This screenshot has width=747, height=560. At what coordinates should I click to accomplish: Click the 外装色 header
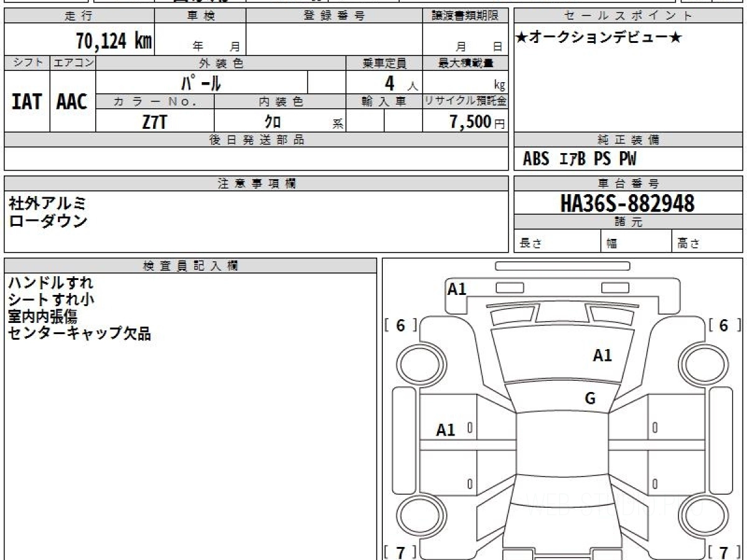click(221, 63)
